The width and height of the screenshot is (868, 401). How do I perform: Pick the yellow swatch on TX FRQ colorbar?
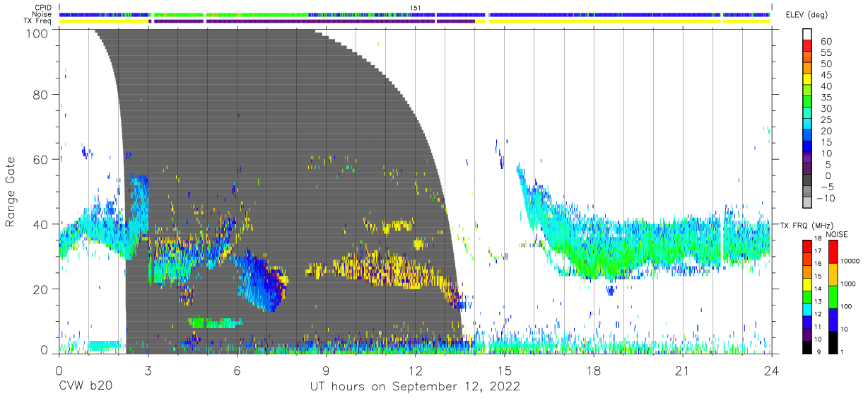pos(807,284)
